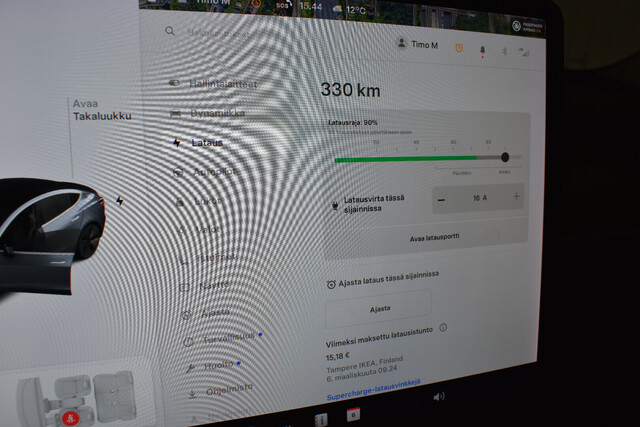Tap the charge limit slider handle
Image resolution: width=640 pixels, height=427 pixels.
click(x=505, y=157)
